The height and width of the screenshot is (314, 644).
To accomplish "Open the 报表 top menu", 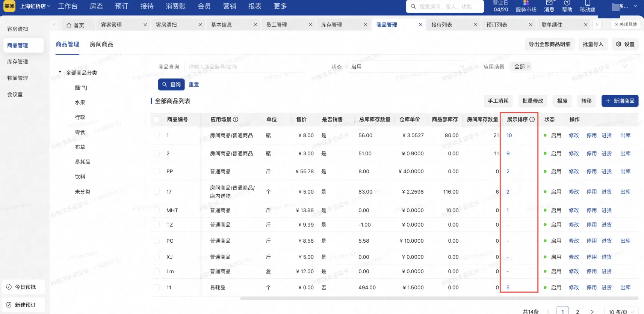I will (255, 6).
